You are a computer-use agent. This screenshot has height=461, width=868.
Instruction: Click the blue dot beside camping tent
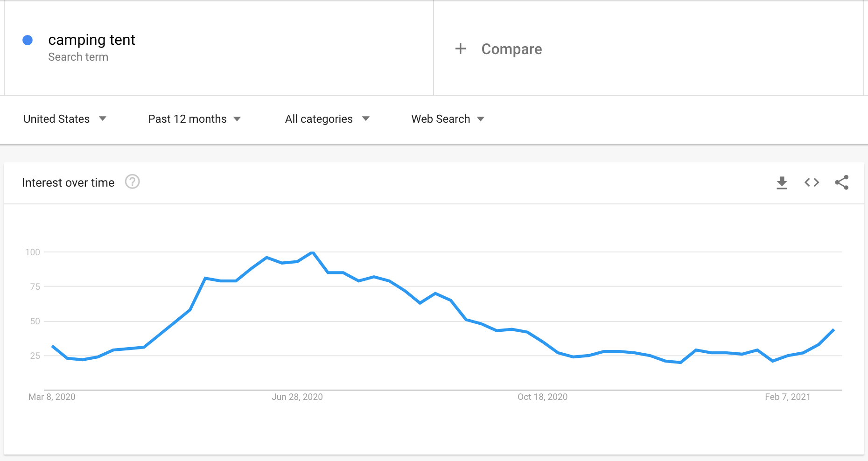pos(28,40)
